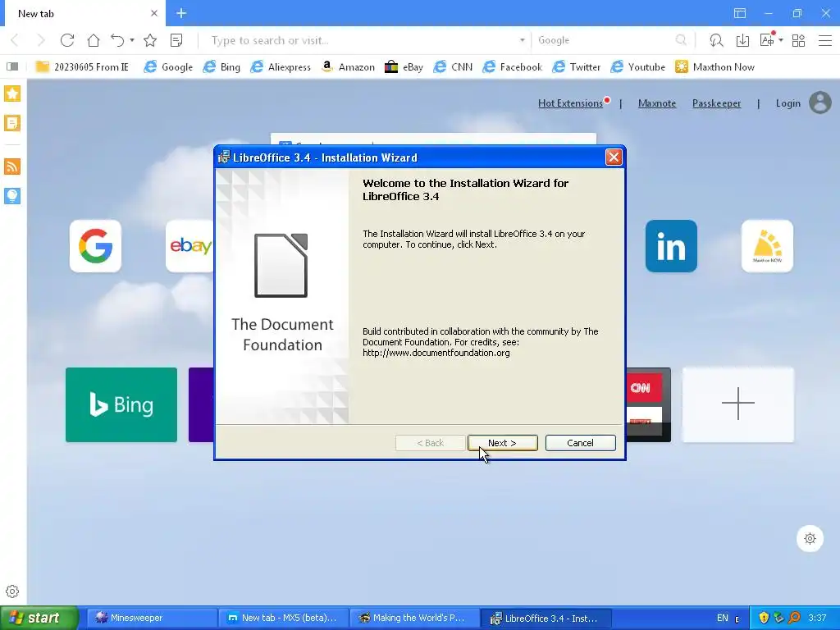The image size is (840, 630).
Task: Open the Maxthon Now quick-access tile
Action: coord(767,246)
